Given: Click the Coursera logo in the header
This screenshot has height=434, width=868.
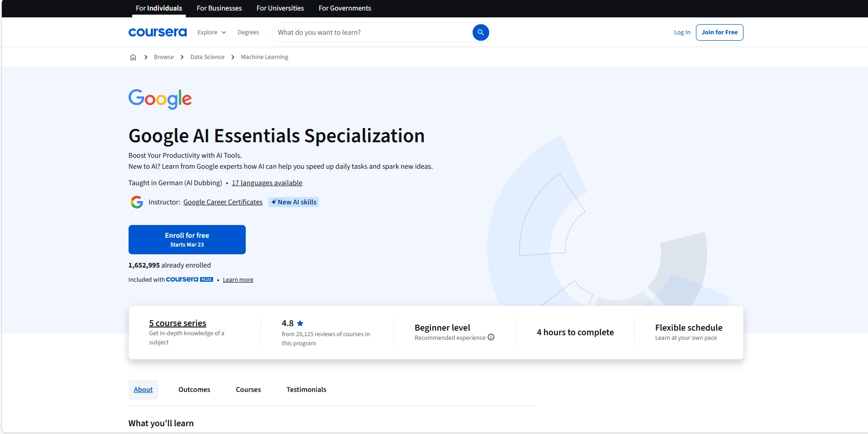Looking at the screenshot, I should coord(157,32).
